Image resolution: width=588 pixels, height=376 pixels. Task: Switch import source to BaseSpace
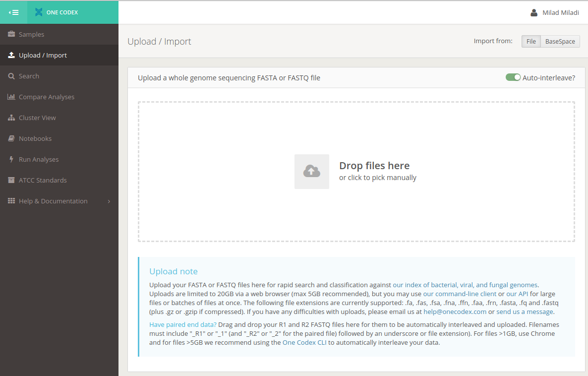click(x=560, y=42)
